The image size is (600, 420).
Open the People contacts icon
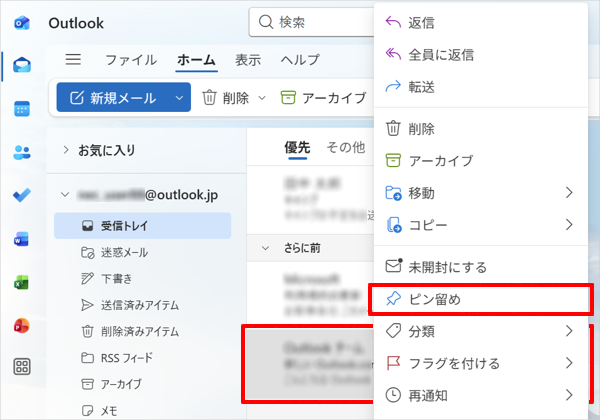point(22,152)
